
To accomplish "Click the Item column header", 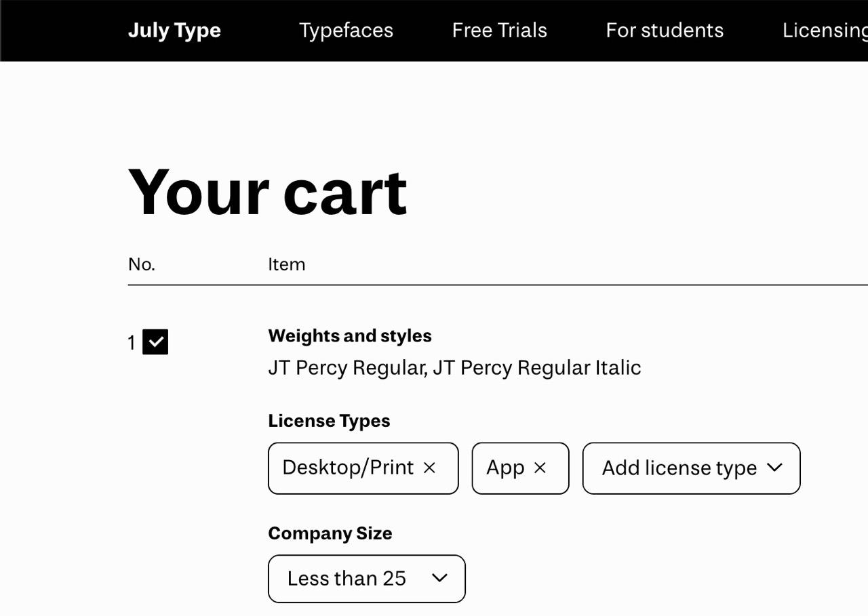I will click(286, 264).
